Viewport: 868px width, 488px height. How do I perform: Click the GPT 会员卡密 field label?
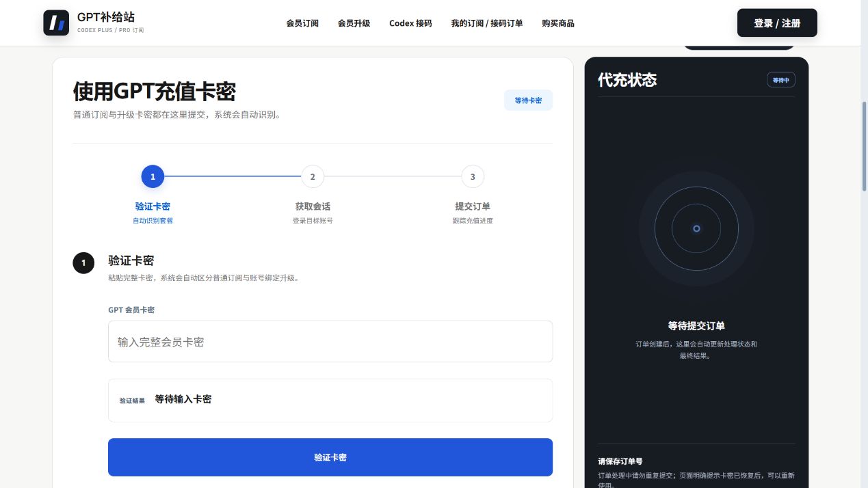pos(131,310)
